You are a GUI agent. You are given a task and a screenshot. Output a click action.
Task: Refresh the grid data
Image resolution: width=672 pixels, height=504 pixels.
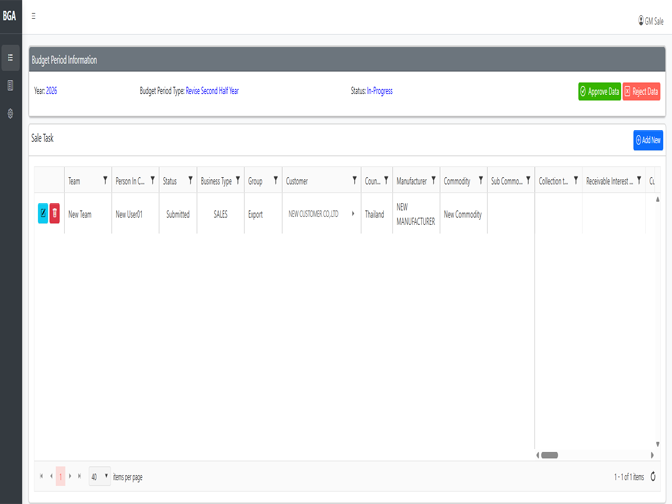click(653, 476)
